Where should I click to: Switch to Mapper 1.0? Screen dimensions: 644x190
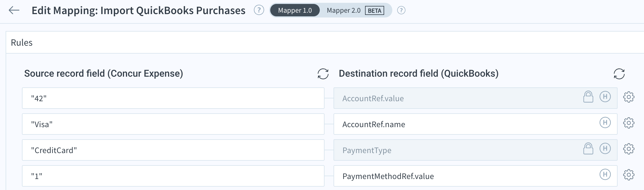pos(295,10)
